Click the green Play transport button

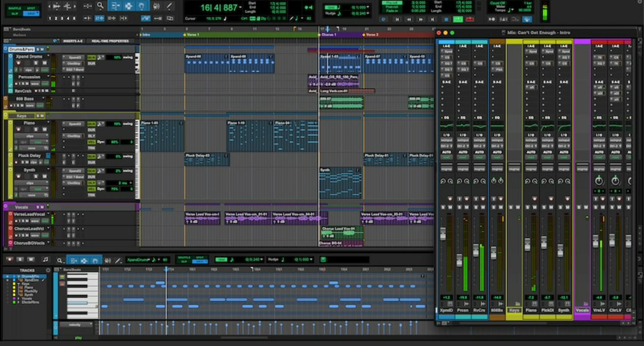[458, 19]
